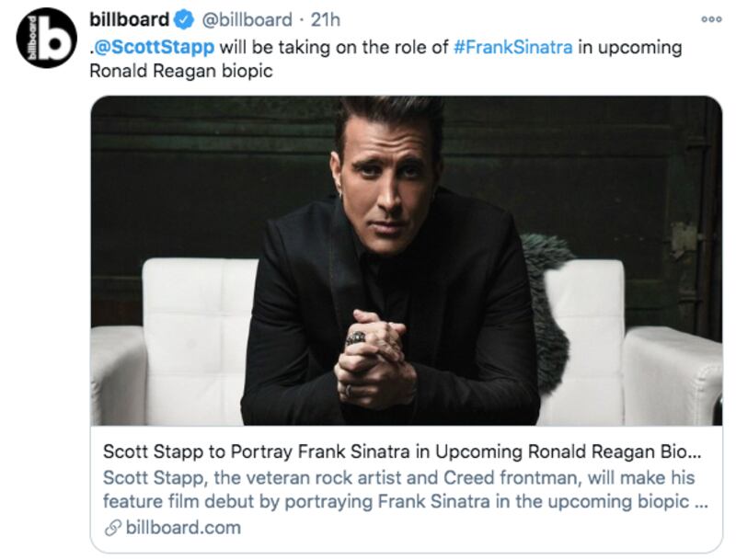Open the article headline about Scott Stapp
This screenshot has width=736, height=560.
(x=368, y=450)
